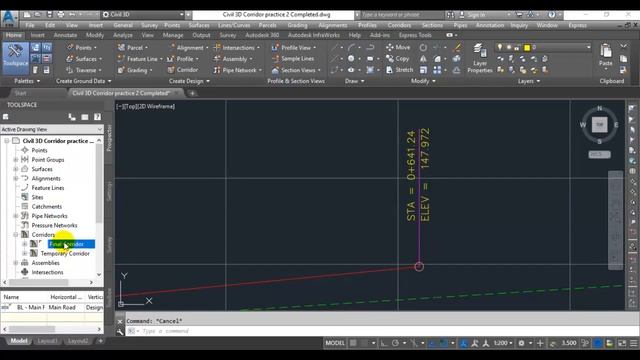The width and height of the screenshot is (640, 360).
Task: Click the ViewCube TOP face
Action: [600, 124]
